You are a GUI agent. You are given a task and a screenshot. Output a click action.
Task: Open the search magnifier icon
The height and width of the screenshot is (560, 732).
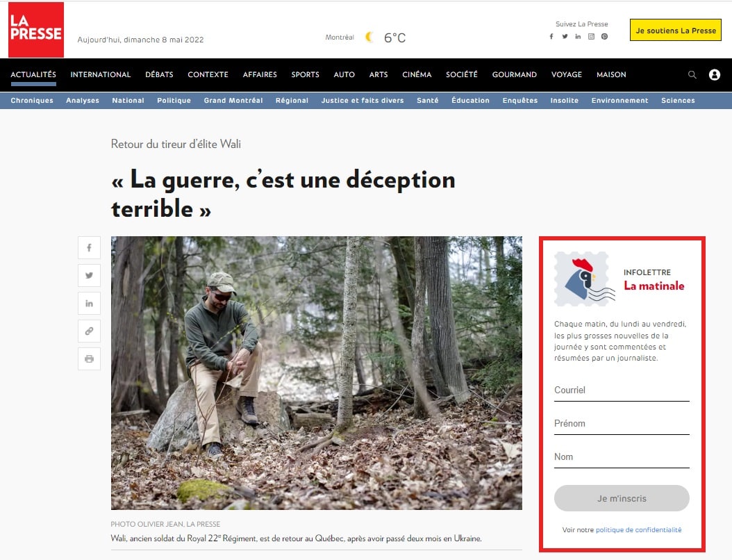(692, 75)
